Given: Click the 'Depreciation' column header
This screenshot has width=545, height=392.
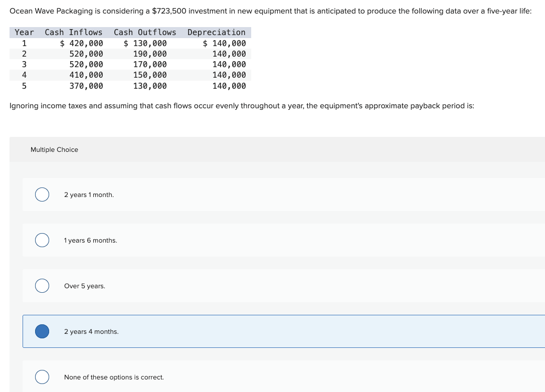Looking at the screenshot, I should (217, 32).
